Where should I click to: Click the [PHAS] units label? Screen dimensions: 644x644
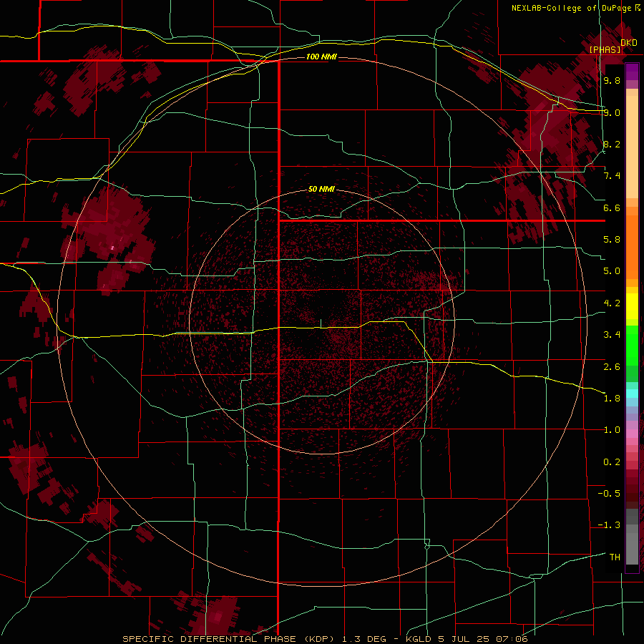(605, 50)
